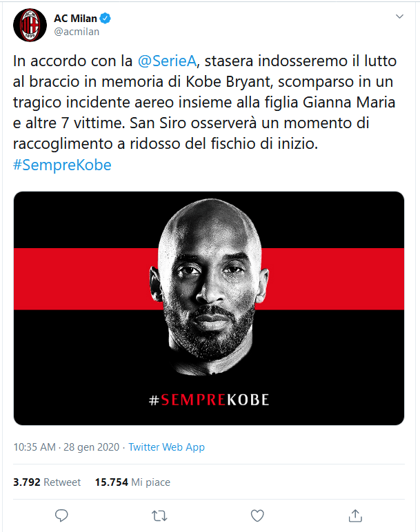View the 3.792 Retweet list

tap(47, 482)
